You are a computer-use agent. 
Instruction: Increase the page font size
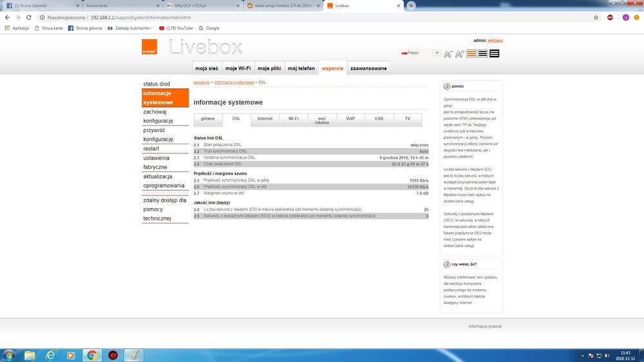click(x=460, y=53)
